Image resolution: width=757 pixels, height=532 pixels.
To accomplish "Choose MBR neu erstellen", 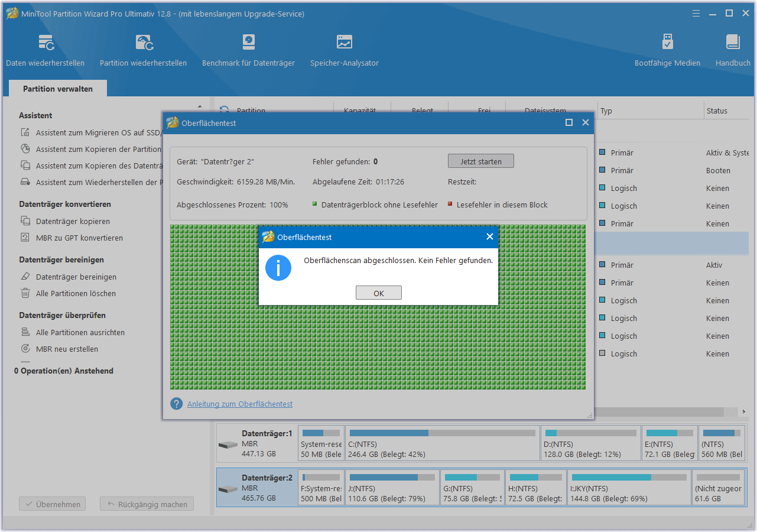I will coord(67,349).
